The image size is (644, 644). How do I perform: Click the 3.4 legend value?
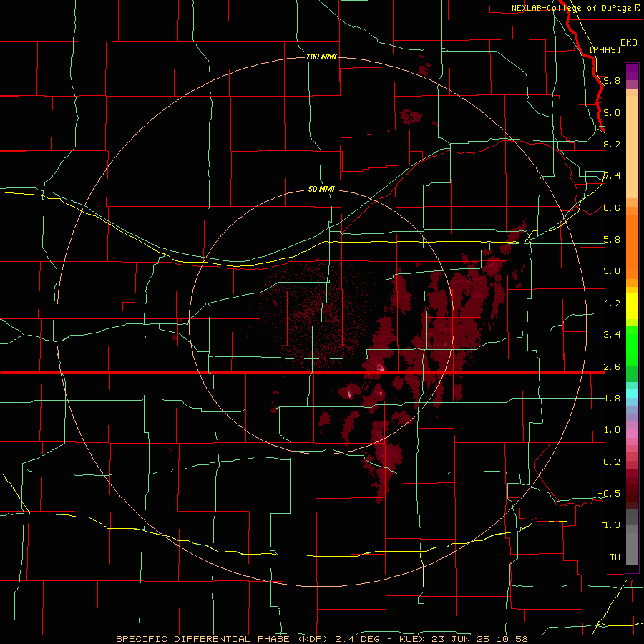[612, 335]
